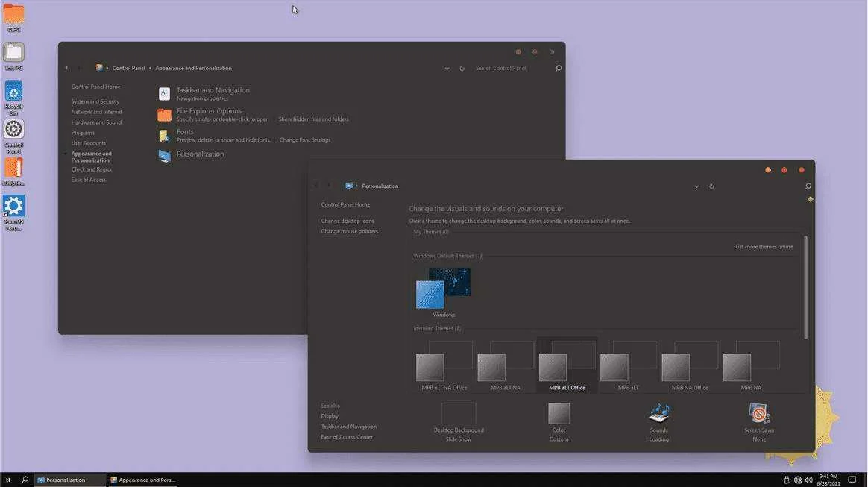Open the Screen Saver icon
Viewport: 868px width, 487px height.
click(x=759, y=413)
